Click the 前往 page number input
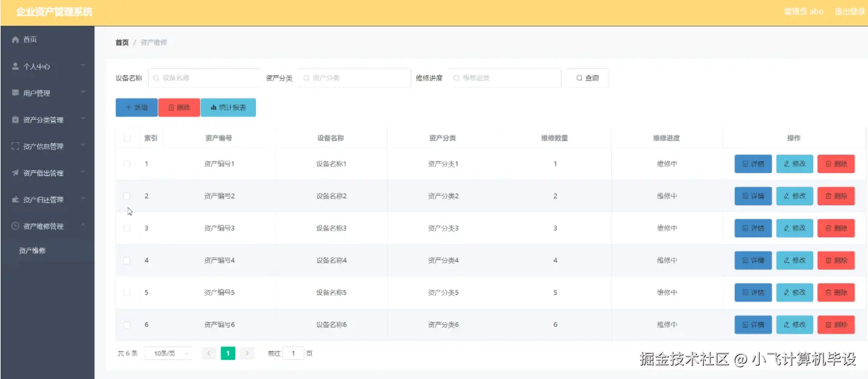868x379 pixels. point(293,353)
